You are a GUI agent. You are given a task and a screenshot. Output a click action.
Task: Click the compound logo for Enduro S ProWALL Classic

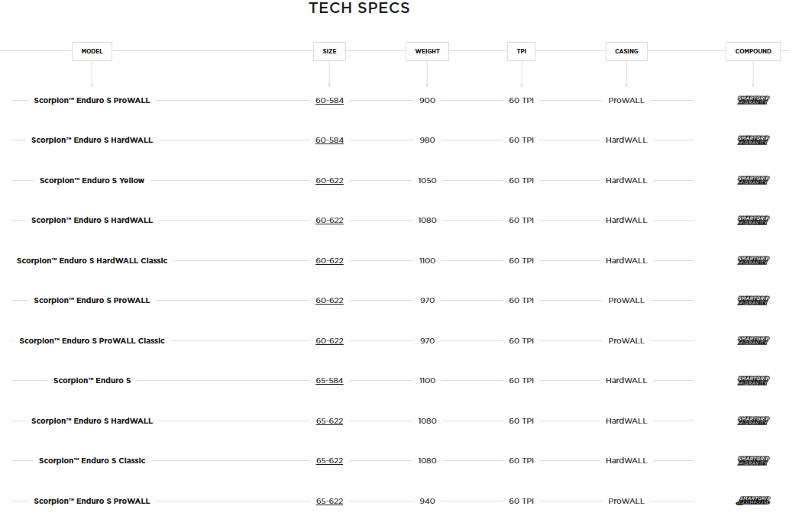(753, 341)
